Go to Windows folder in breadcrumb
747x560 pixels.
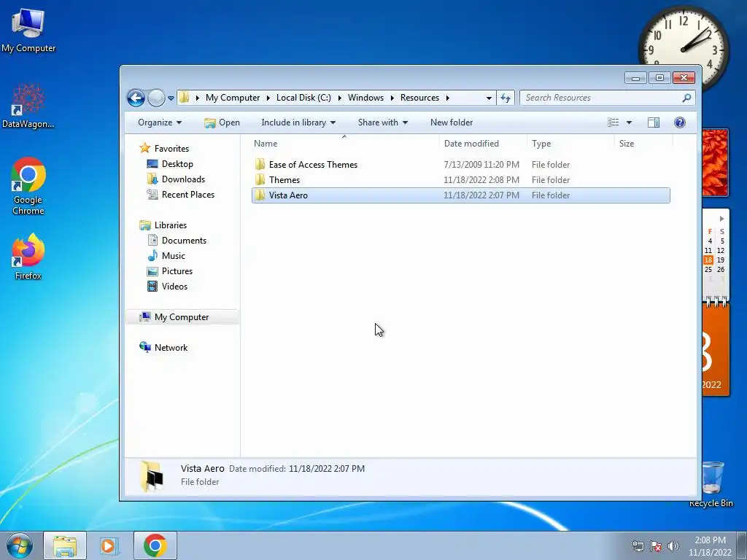pos(365,98)
